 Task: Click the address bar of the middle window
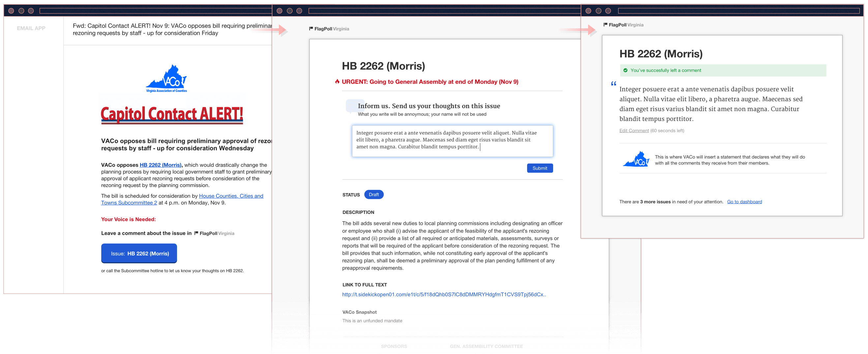[x=444, y=11]
